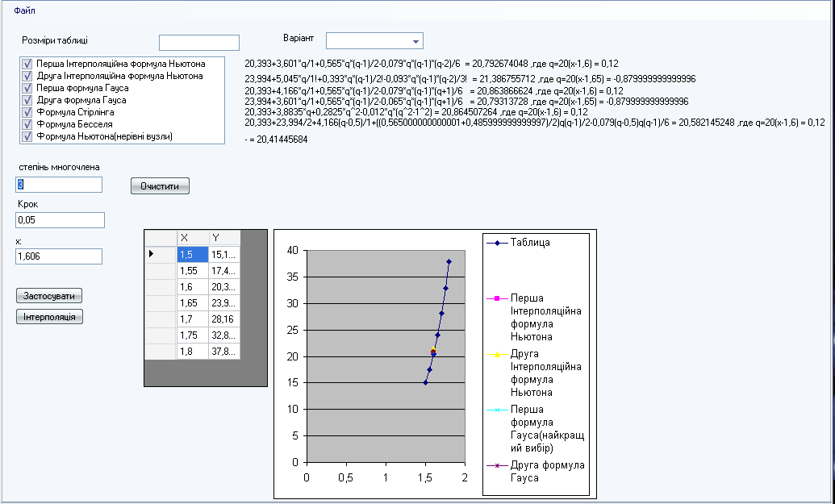Toggle Перша Інтерполяційна формула Ньютона checkbox
Image resolution: width=835 pixels, height=504 pixels.
pos(27,64)
